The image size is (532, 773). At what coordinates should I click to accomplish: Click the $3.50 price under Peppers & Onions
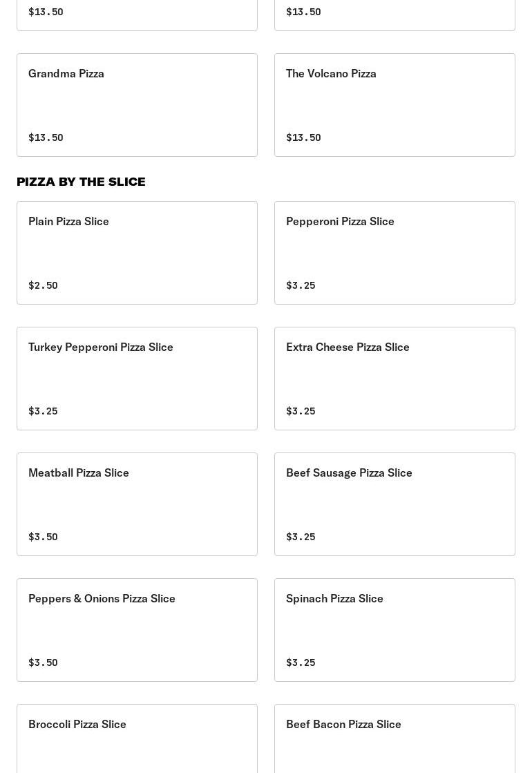point(43,662)
